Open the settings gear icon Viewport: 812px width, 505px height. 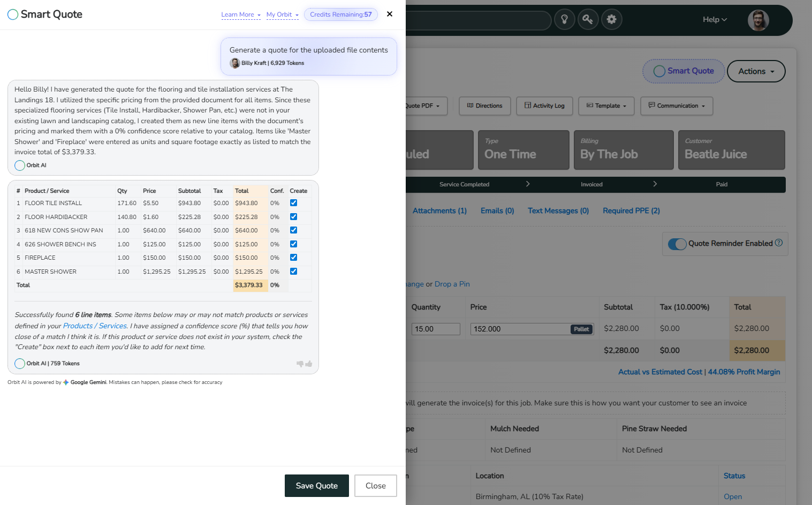pos(611,19)
